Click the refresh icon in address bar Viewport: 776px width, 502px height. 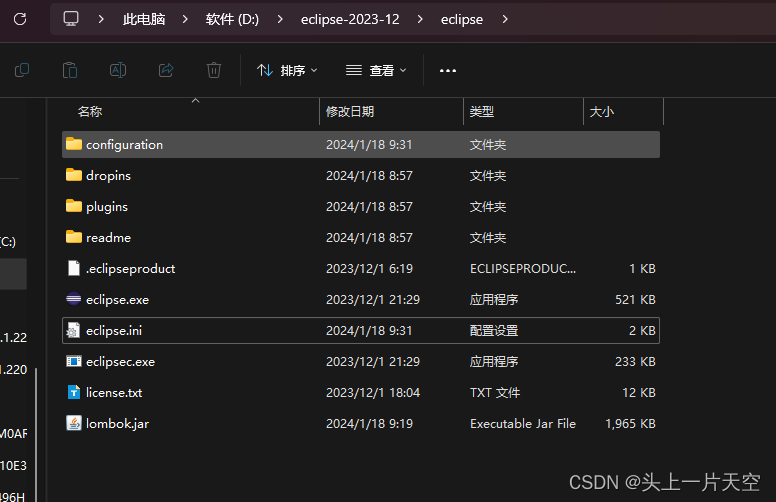[20, 19]
